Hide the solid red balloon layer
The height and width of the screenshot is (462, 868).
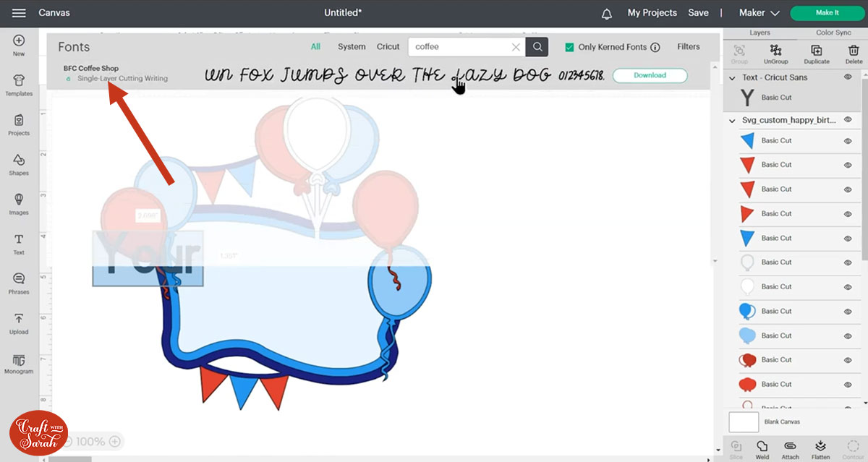tap(848, 384)
